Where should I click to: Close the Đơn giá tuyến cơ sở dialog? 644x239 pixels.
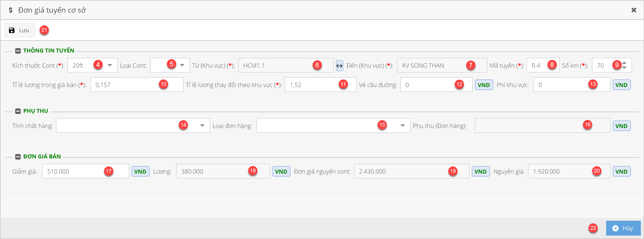tap(633, 10)
